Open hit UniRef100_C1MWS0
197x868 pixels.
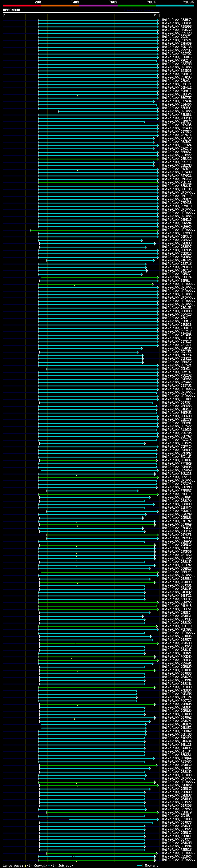[x=177, y=121]
